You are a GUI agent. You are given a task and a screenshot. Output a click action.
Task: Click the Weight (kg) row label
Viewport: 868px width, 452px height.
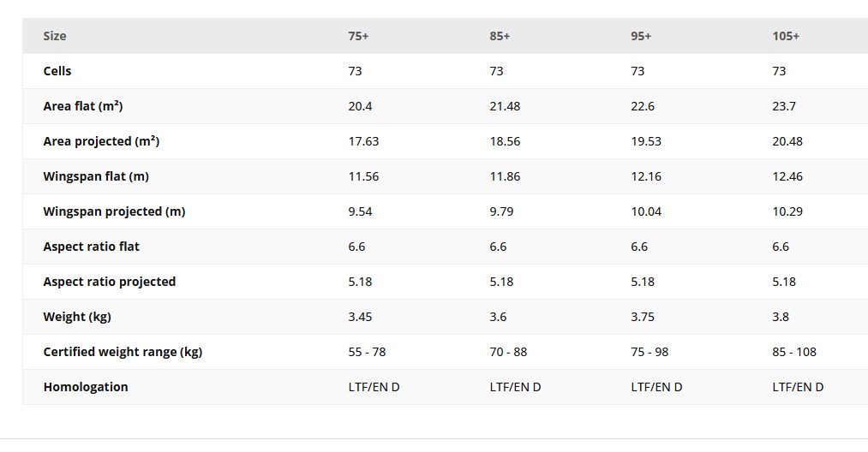77,317
